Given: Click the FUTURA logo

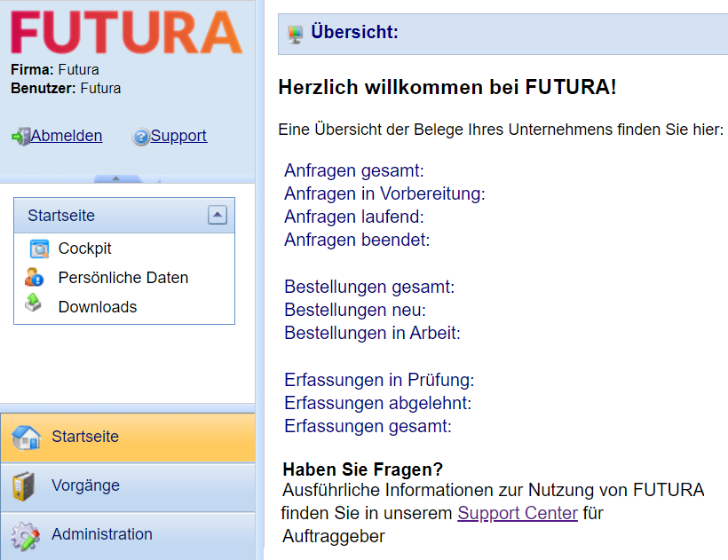Looking at the screenshot, I should (x=126, y=31).
